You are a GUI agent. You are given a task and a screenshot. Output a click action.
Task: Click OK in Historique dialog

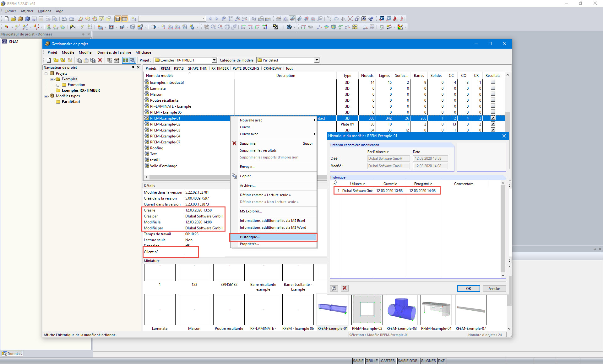coord(468,288)
